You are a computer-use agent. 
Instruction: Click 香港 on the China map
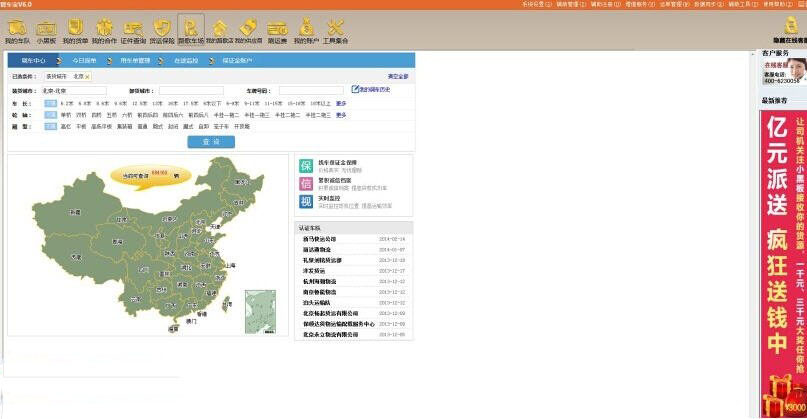(x=202, y=313)
